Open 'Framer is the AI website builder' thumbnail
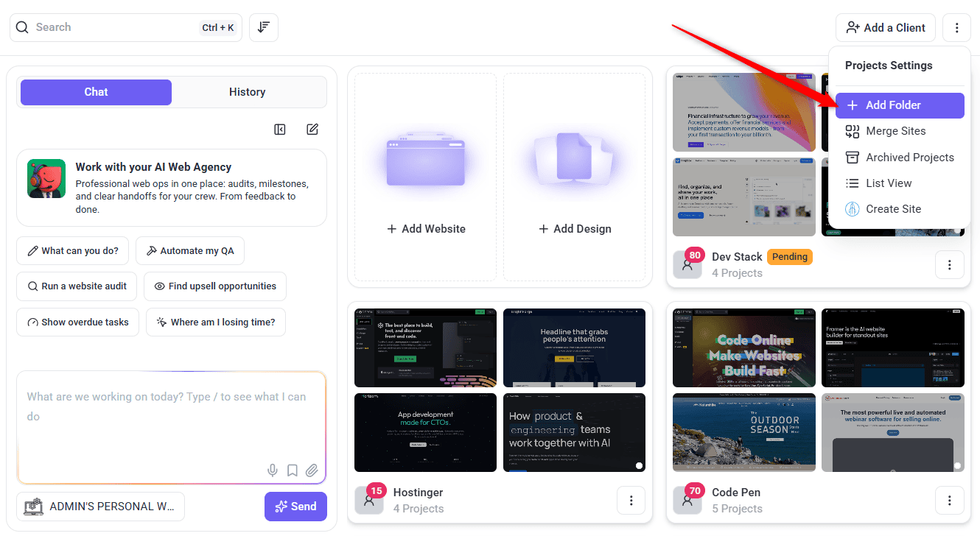Screen dimensions: 980x536 coord(893,348)
